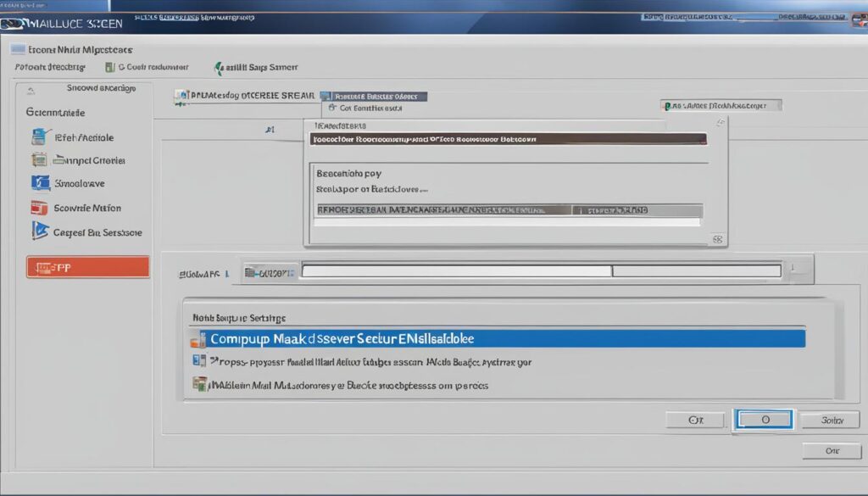Click the teal computer icon for 'IEfeh/Aedole'

40,137
